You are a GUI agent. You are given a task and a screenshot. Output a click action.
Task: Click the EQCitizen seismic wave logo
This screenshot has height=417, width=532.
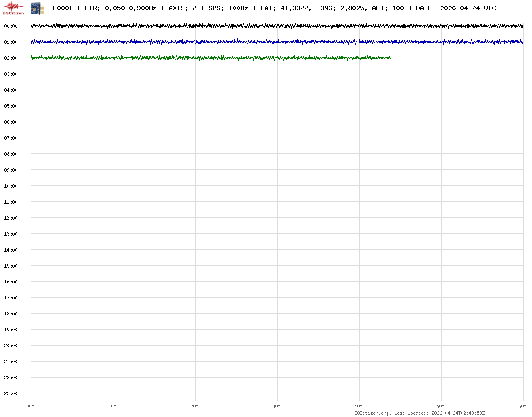(13, 8)
